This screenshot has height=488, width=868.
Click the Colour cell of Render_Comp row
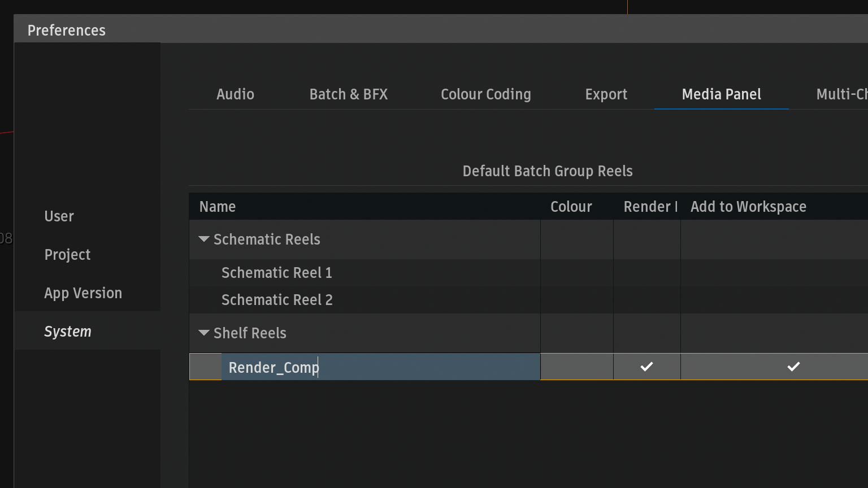click(576, 367)
